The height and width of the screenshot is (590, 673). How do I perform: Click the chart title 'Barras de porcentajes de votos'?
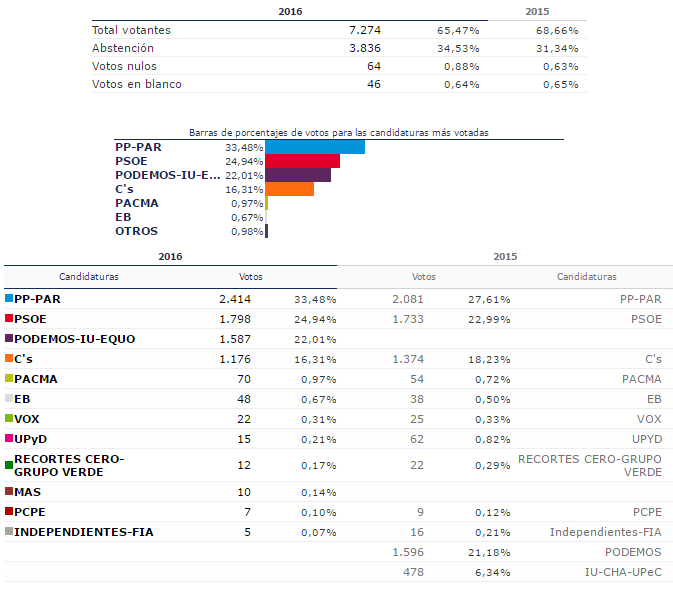(339, 133)
